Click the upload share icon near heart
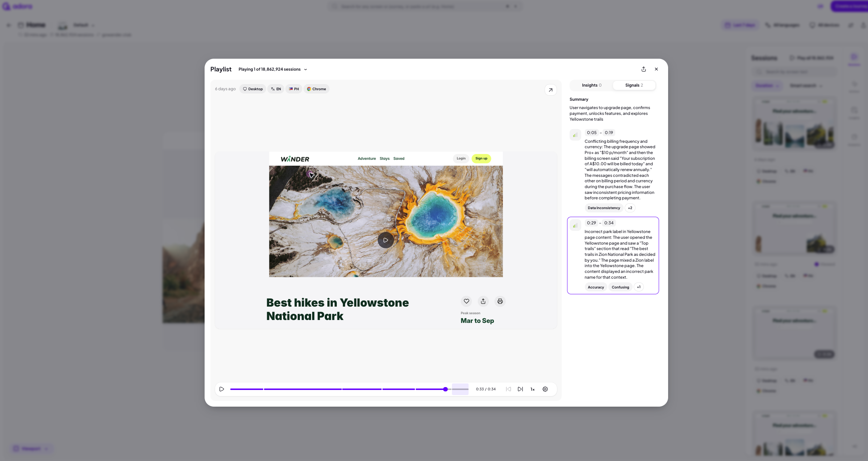The image size is (868, 461). coord(483,301)
